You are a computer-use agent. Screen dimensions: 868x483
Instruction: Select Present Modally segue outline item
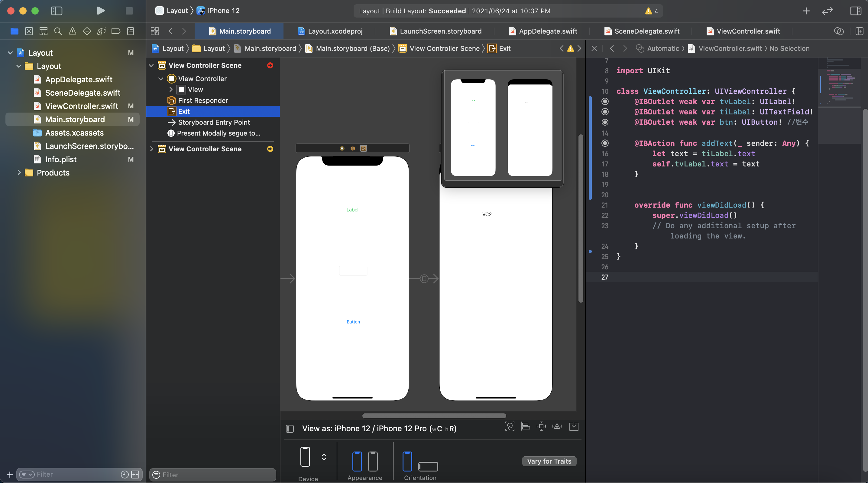218,133
